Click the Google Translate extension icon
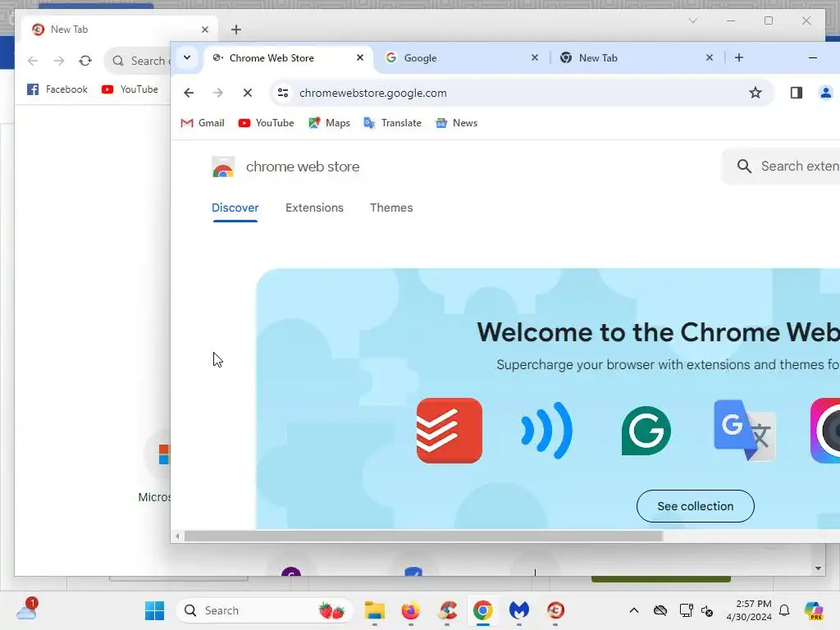The width and height of the screenshot is (840, 630). point(745,431)
